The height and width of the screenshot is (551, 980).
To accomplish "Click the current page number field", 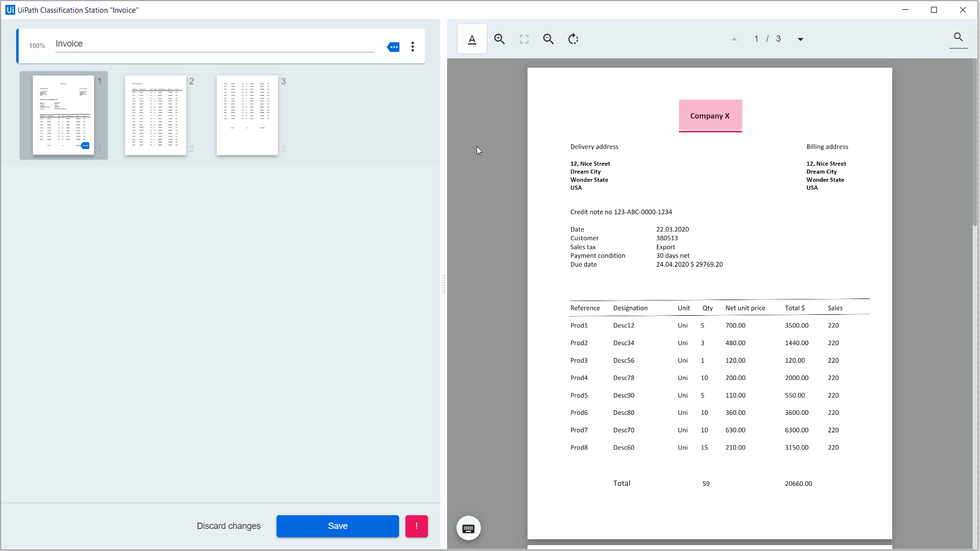I will coord(756,39).
